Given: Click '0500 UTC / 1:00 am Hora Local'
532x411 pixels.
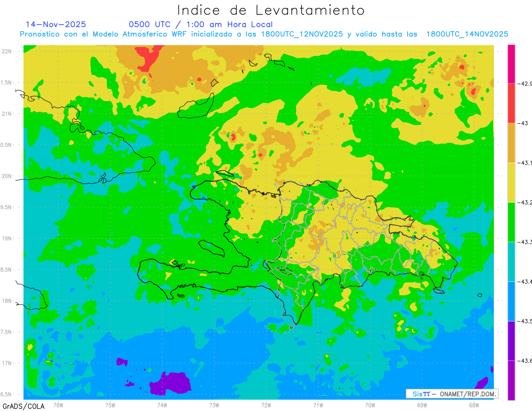Looking at the screenshot, I should click(201, 24).
